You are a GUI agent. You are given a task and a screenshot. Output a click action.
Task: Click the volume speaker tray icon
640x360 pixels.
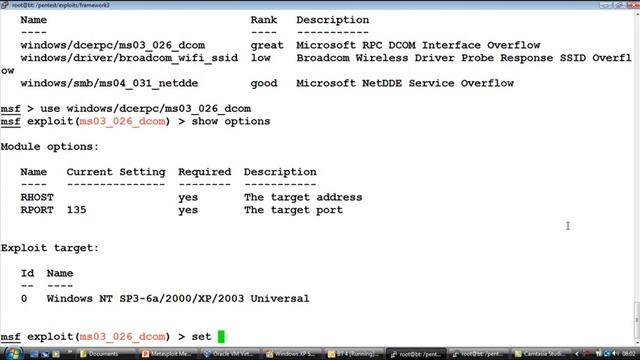615,354
